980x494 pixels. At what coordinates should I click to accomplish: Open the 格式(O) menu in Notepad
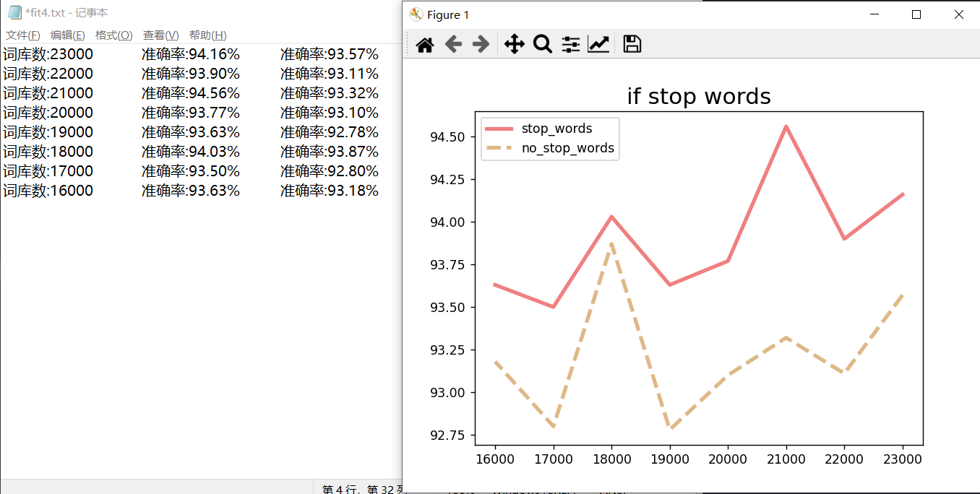click(114, 35)
